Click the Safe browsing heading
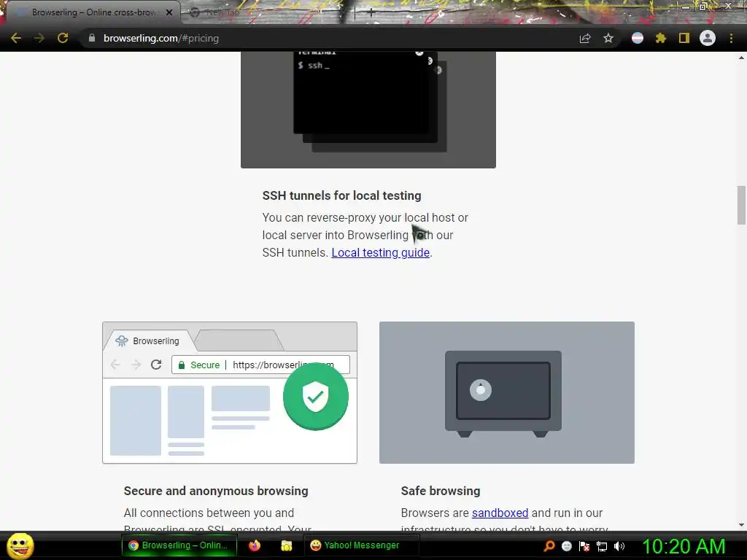The image size is (747, 560). (x=441, y=491)
